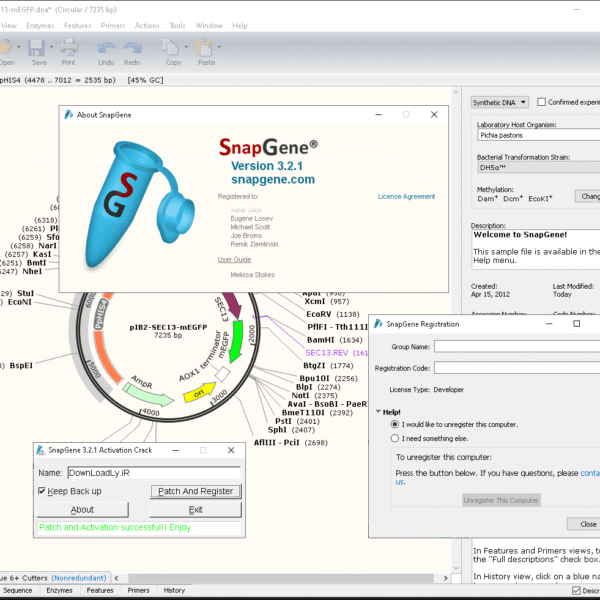Open the Primers menu
The image size is (600, 600).
[x=112, y=26]
